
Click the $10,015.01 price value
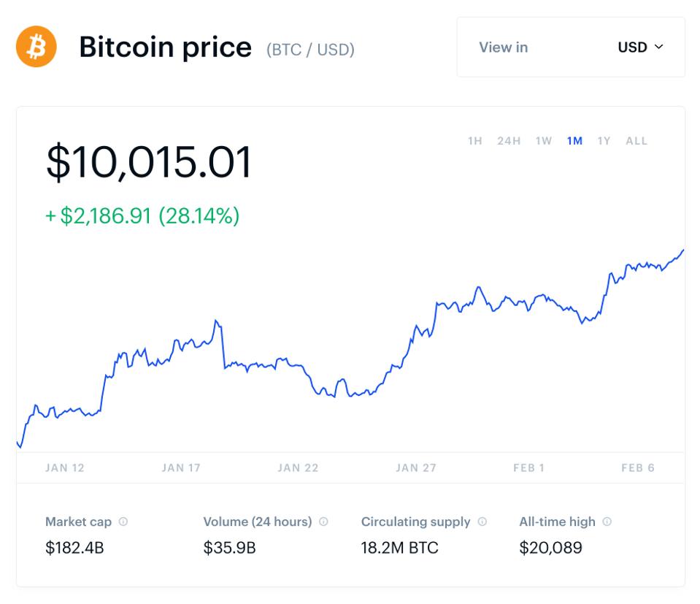click(149, 162)
